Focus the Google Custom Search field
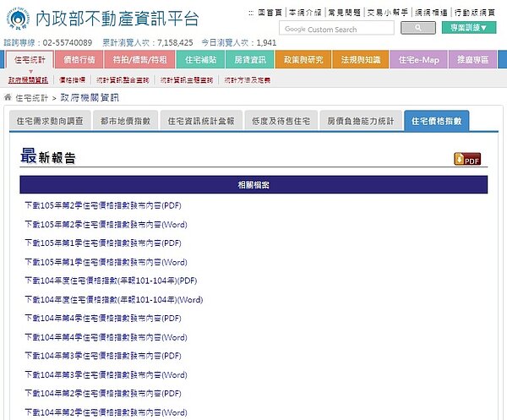The image size is (507, 420). click(x=336, y=28)
